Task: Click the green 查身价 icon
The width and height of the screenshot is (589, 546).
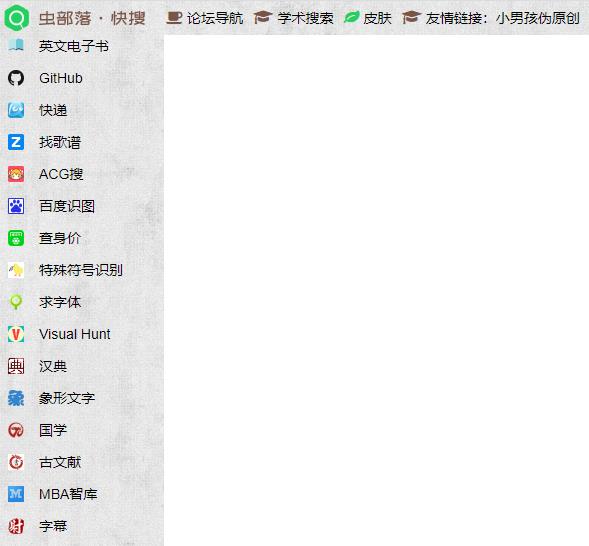Action: (16, 238)
